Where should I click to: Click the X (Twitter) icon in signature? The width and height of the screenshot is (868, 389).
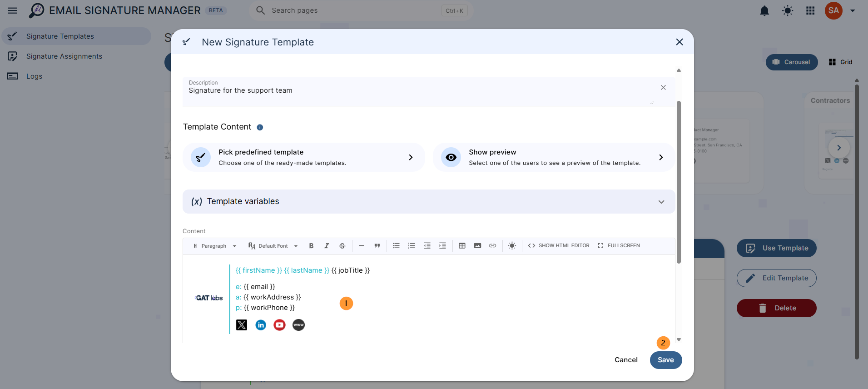click(x=242, y=325)
